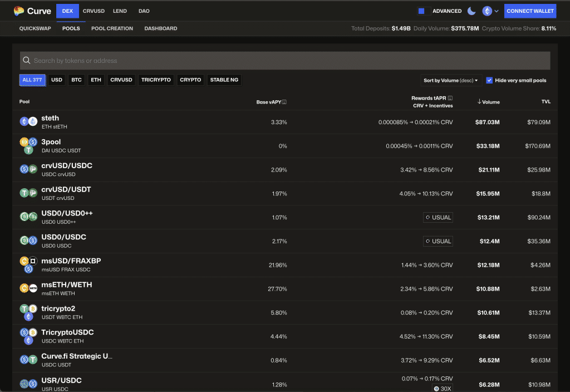Switch theme using the moon icon
Image resolution: width=570 pixels, height=392 pixels.
[x=470, y=11]
